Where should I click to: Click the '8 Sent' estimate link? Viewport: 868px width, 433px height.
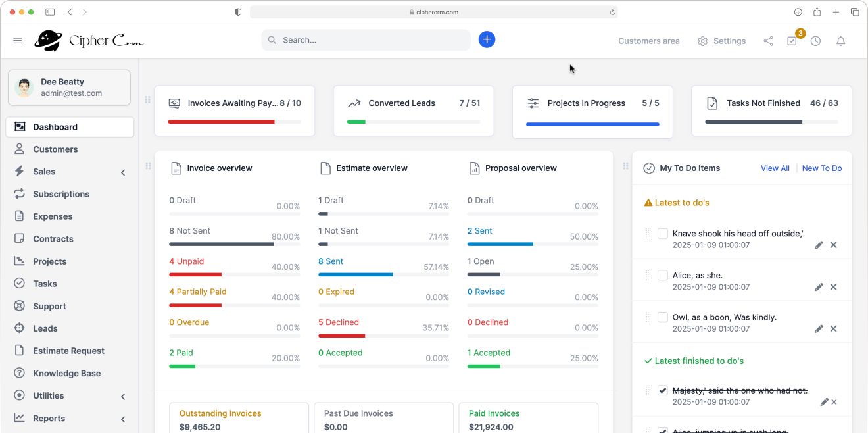(x=331, y=261)
